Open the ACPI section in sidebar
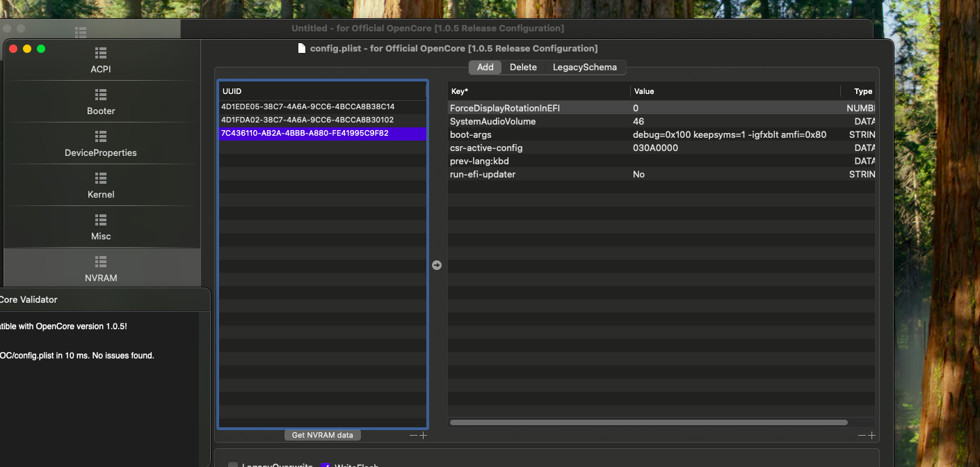This screenshot has height=467, width=980. (x=101, y=61)
